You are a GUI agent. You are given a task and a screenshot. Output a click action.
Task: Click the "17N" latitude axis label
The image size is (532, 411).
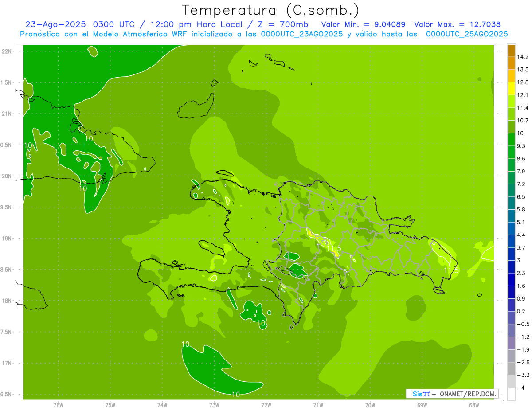click(7, 364)
